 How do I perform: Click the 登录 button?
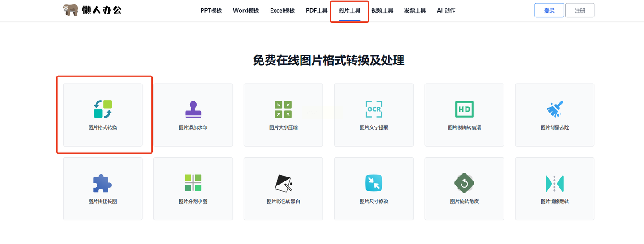point(549,10)
